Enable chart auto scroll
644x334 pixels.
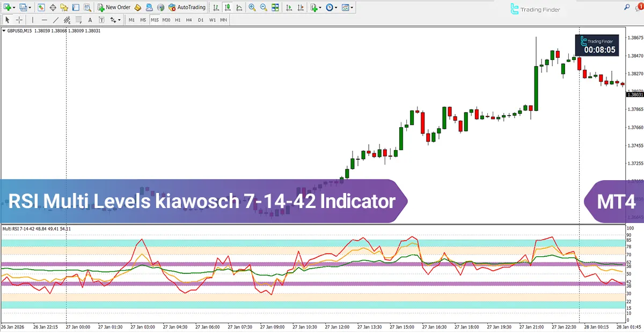pyautogui.click(x=289, y=8)
